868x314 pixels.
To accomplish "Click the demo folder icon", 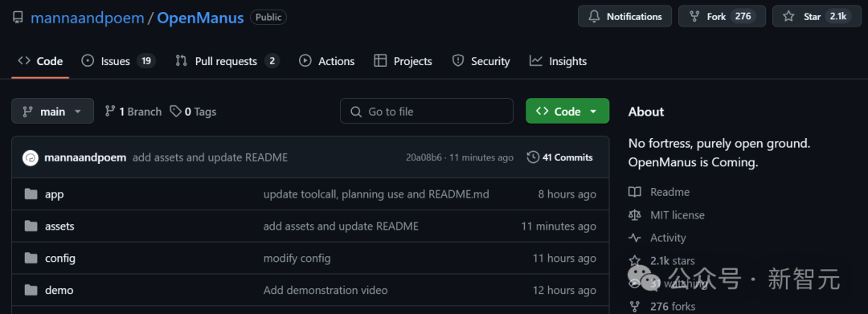I will 31,290.
